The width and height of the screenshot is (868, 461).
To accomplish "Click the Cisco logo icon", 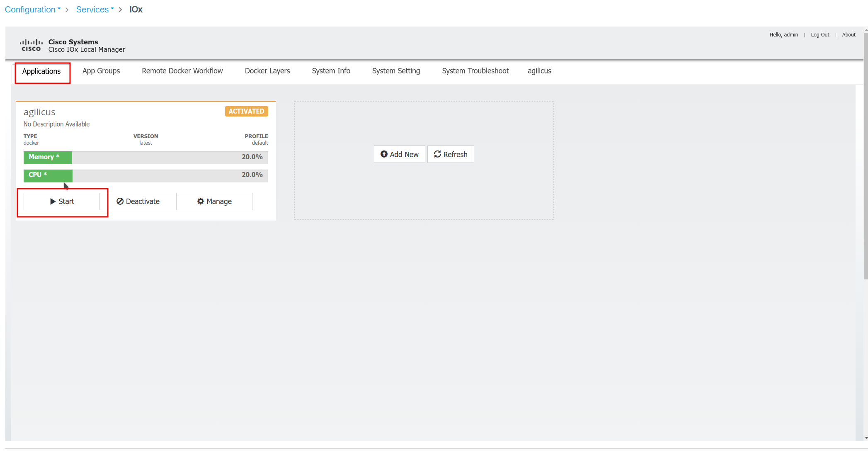I will pos(31,45).
